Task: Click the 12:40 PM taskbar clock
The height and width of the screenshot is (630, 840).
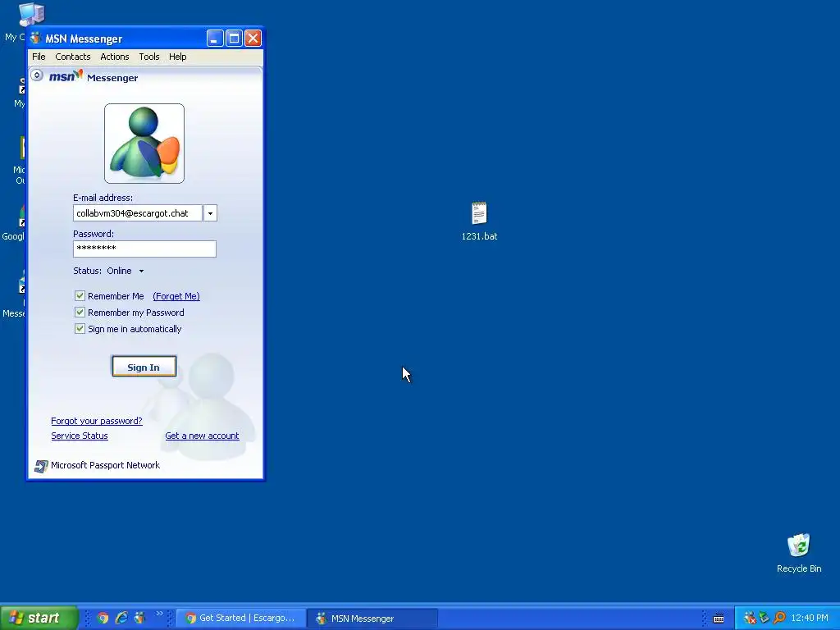Action: [x=810, y=619]
